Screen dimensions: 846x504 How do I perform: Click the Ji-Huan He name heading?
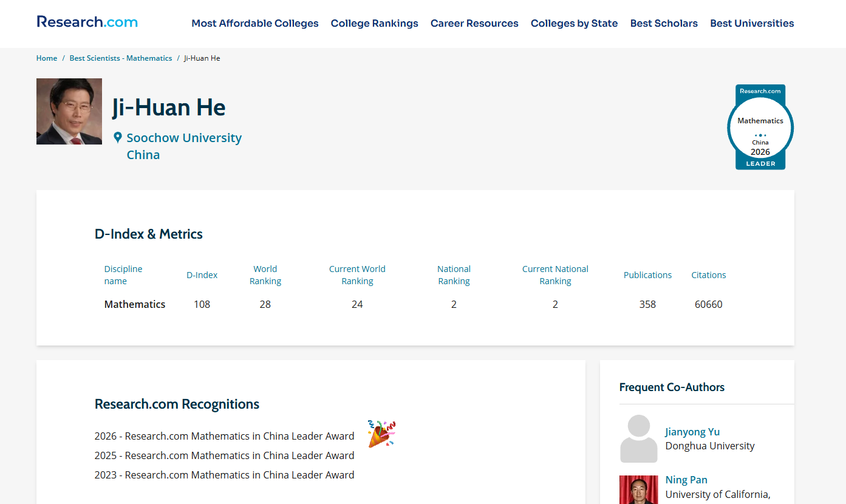click(169, 107)
